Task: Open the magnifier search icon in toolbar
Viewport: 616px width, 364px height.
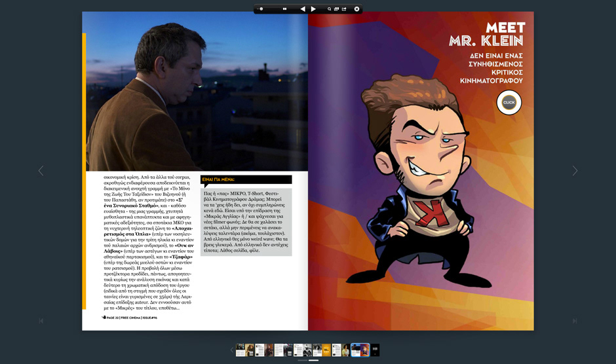Action: tap(329, 9)
